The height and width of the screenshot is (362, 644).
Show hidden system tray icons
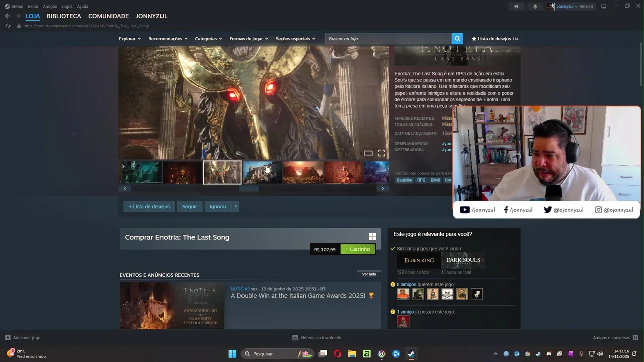coord(495,354)
